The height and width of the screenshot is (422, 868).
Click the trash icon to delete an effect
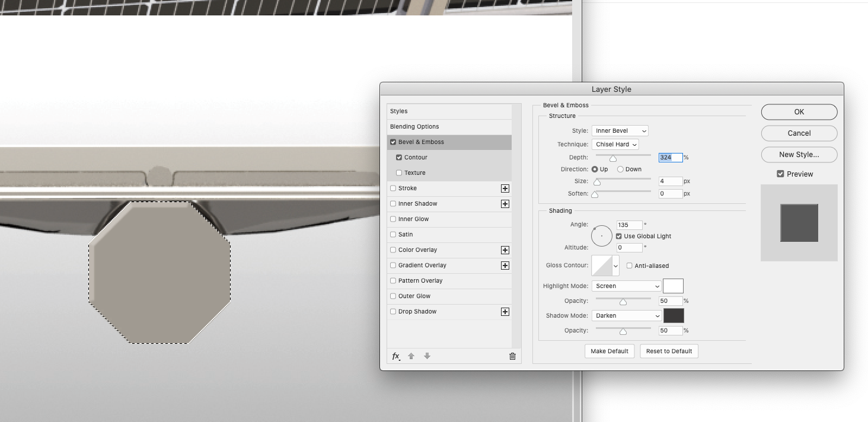512,356
